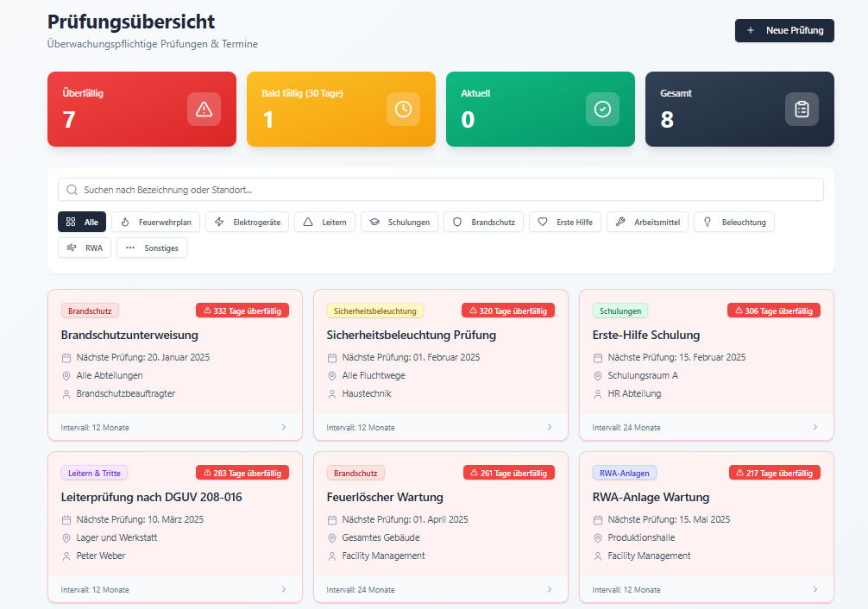Viewport: 868px width, 609px height.
Task: Click inside the search field
Action: [345, 188]
